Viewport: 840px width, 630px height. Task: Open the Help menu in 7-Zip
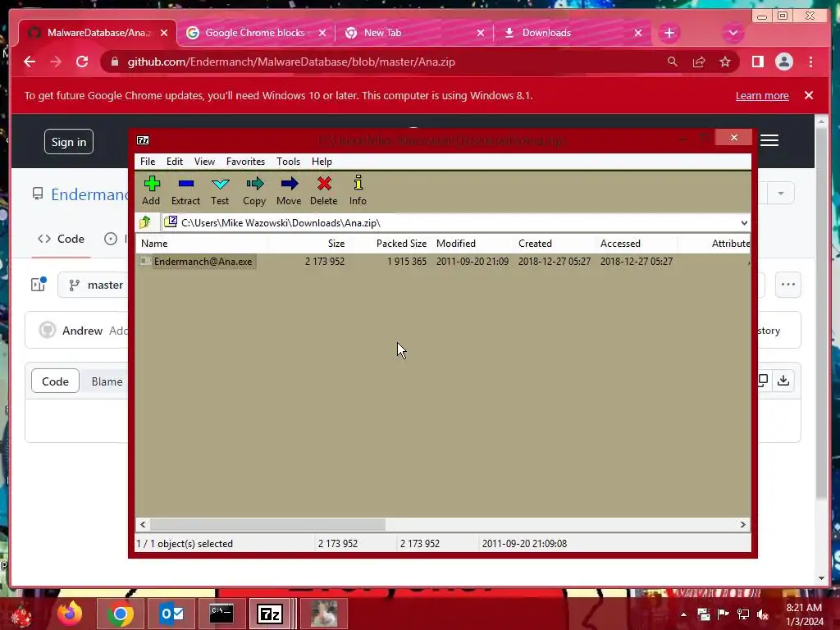322,162
